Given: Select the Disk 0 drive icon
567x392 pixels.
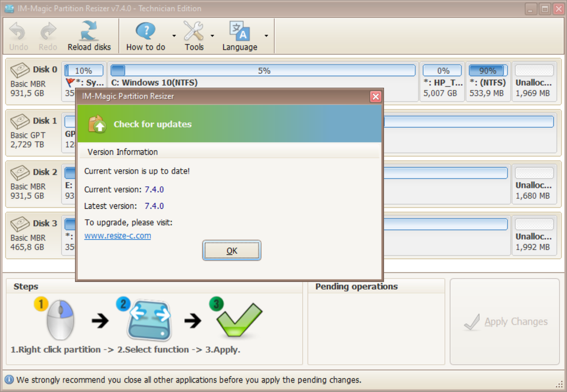Looking at the screenshot, I should [x=20, y=70].
